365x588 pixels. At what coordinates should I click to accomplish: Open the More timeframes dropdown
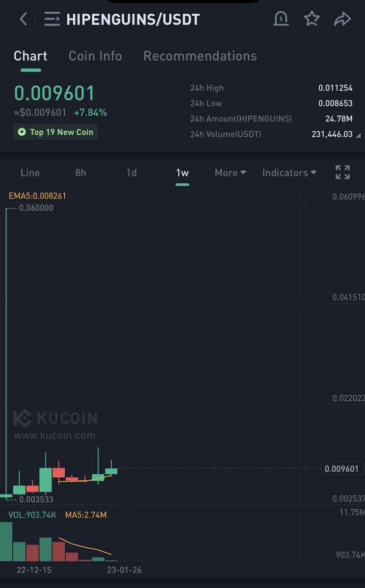coord(230,172)
